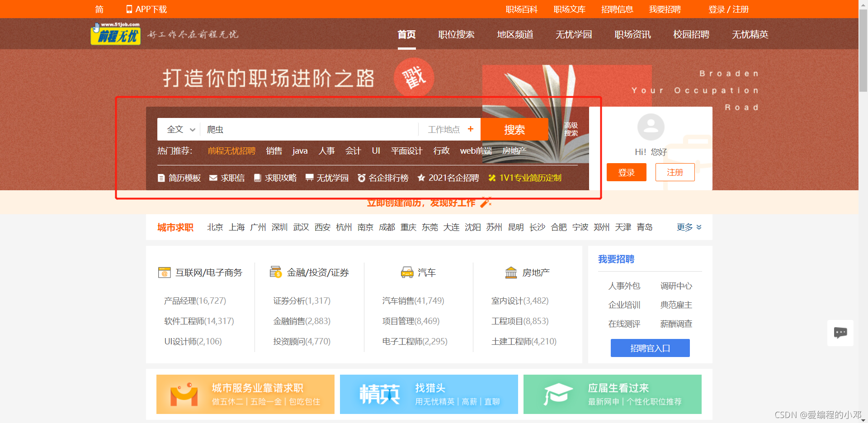Screen dimensions: 868x423
Task: Open 我要招聘 top bar link
Action: [665, 9]
